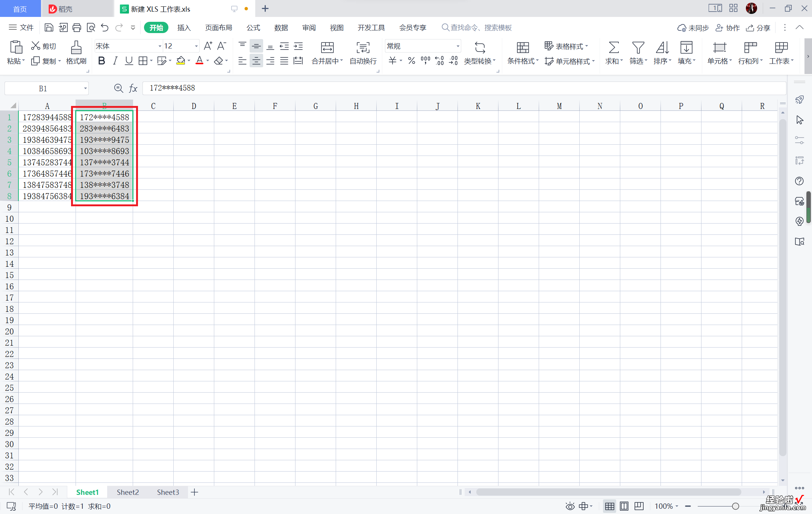
Task: Click the Auto Wrap (自动换行) icon
Action: (363, 48)
